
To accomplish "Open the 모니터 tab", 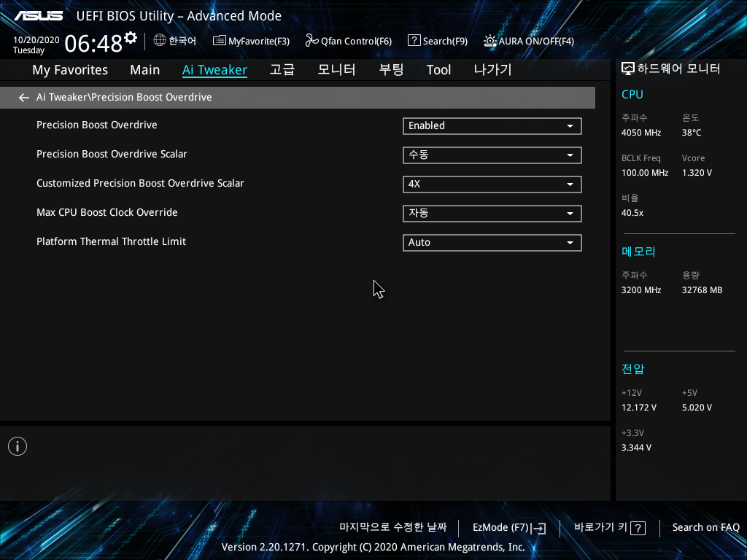I will (x=336, y=69).
